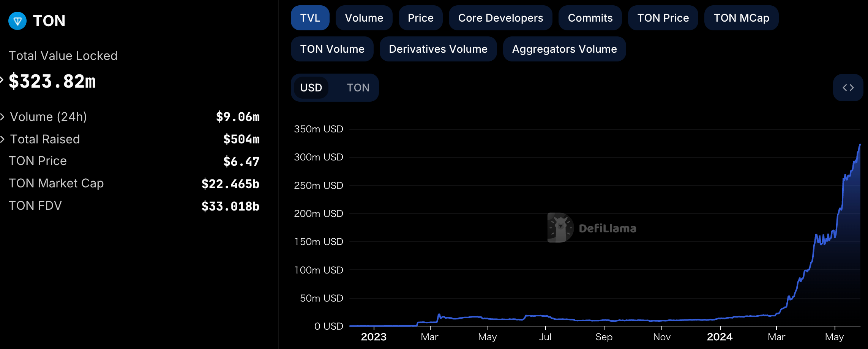The width and height of the screenshot is (868, 349).
Task: Open the embed chart code icon
Action: [x=848, y=87]
